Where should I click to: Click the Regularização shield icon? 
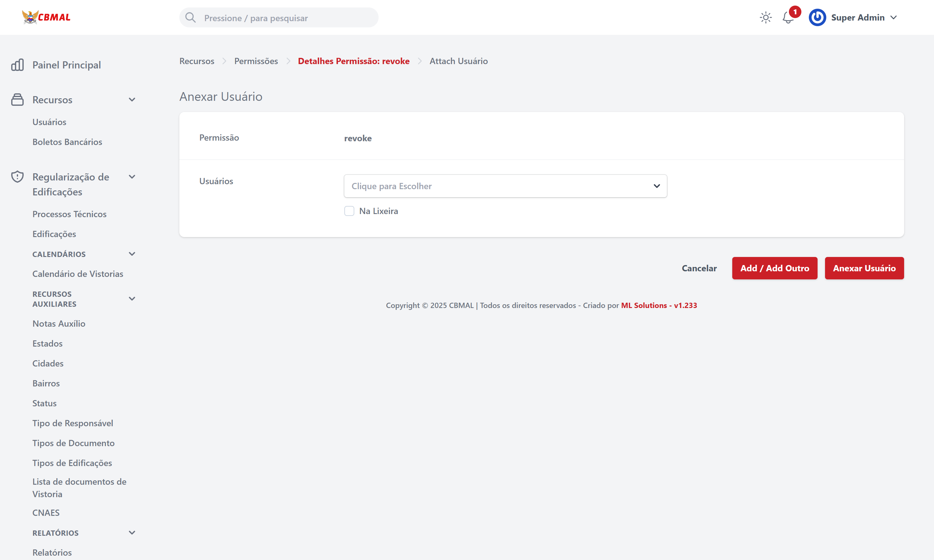click(x=17, y=177)
